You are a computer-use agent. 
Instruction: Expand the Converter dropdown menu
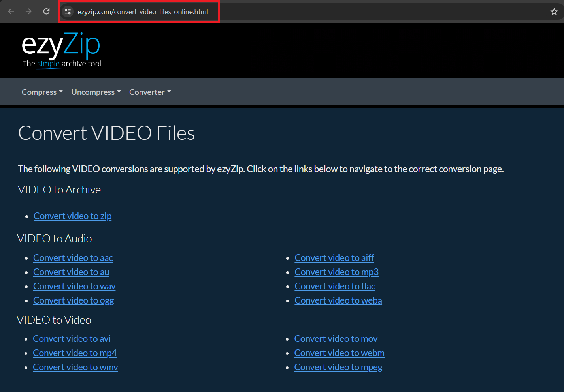pos(150,92)
